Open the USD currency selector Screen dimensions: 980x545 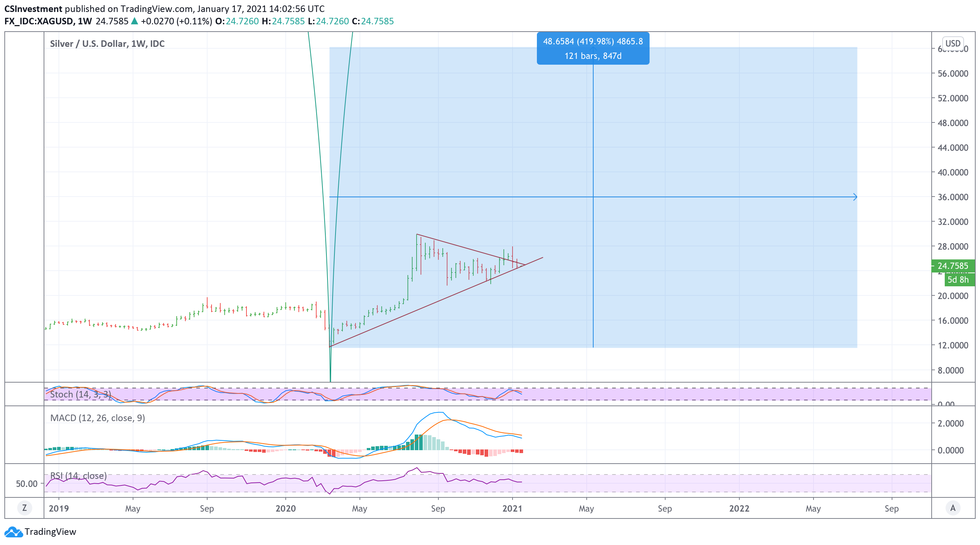click(953, 43)
